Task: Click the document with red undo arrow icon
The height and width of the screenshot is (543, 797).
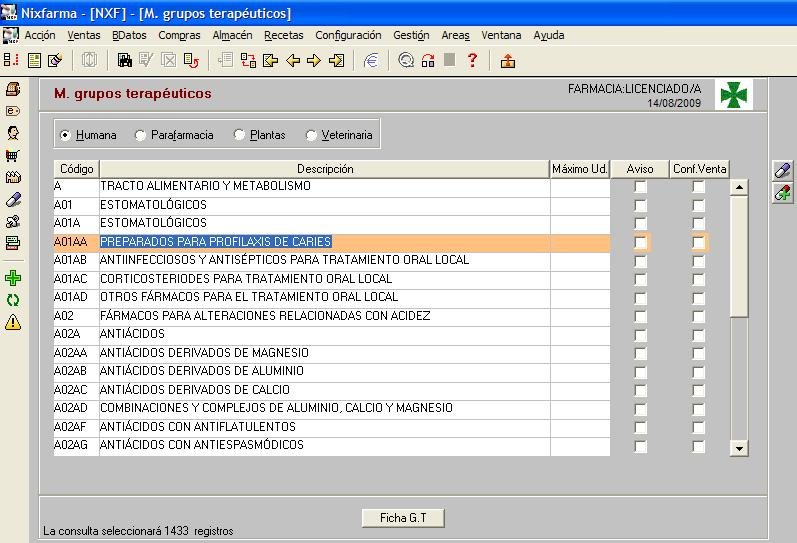Action: 191,61
